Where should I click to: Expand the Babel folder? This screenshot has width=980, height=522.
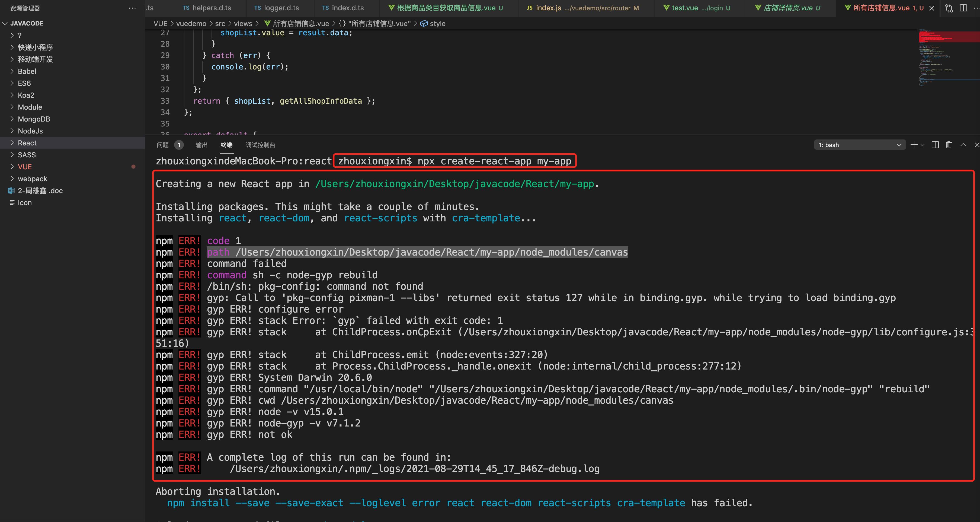point(72,71)
